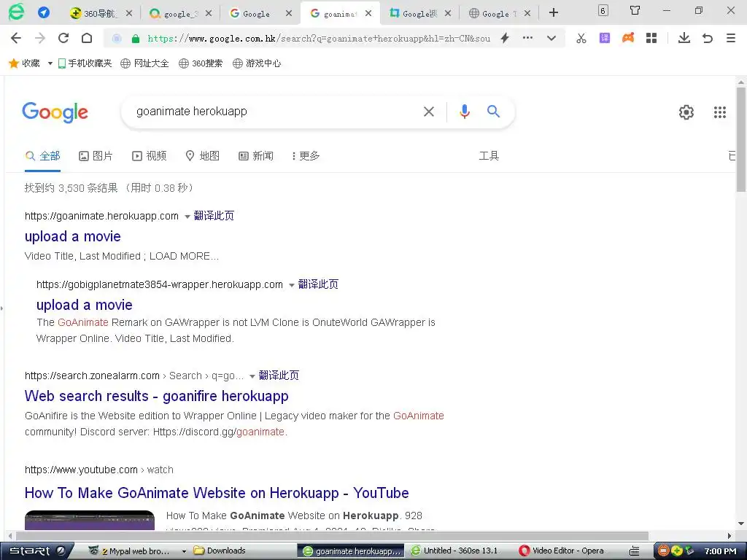The height and width of the screenshot is (560, 747).
Task: Click the Google logo
Action: pyautogui.click(x=55, y=112)
